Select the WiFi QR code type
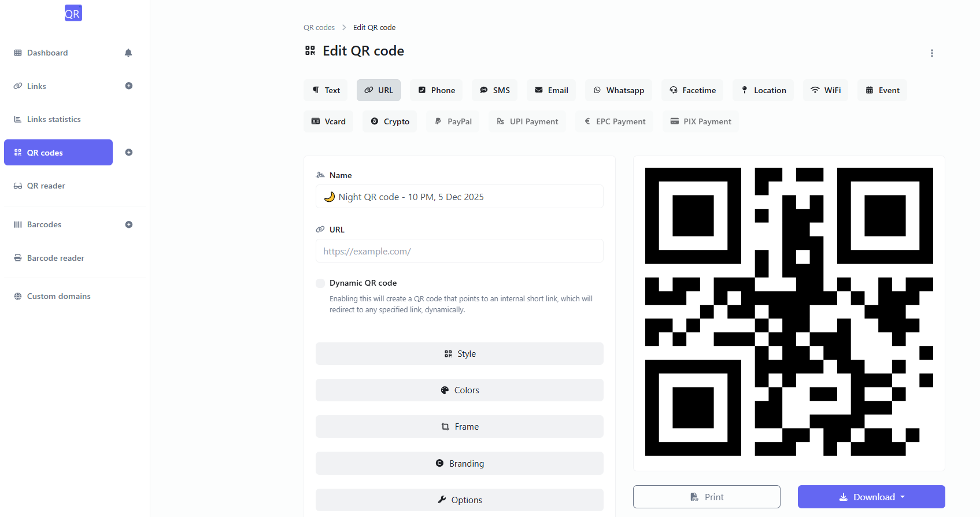The height and width of the screenshot is (517, 980). tap(825, 90)
